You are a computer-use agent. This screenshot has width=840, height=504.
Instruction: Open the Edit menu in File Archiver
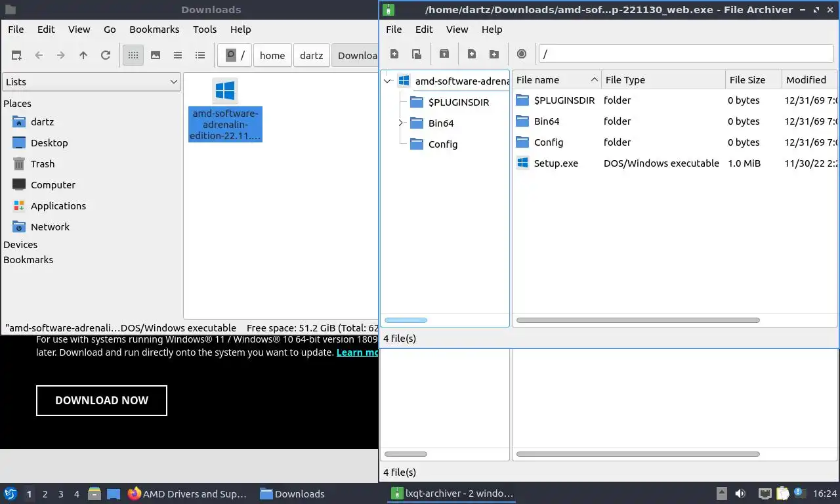(424, 30)
